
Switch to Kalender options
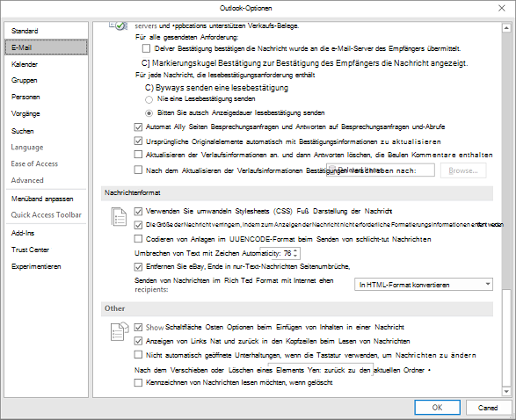point(46,64)
